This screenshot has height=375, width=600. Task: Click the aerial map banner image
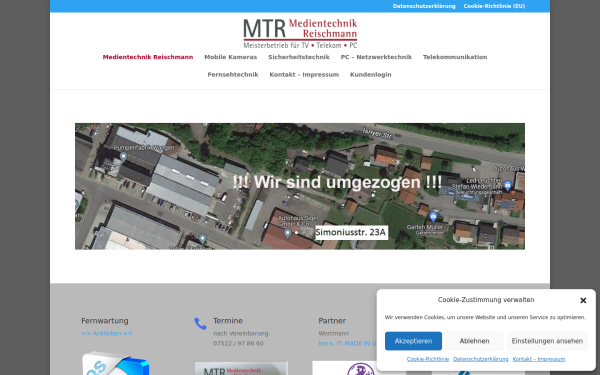click(300, 186)
